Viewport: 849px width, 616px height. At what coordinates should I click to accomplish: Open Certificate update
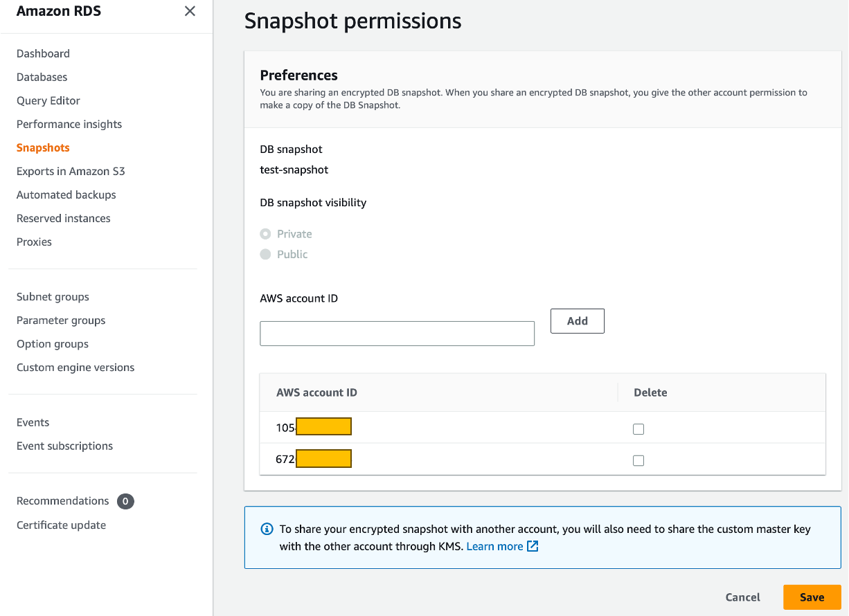tap(61, 525)
